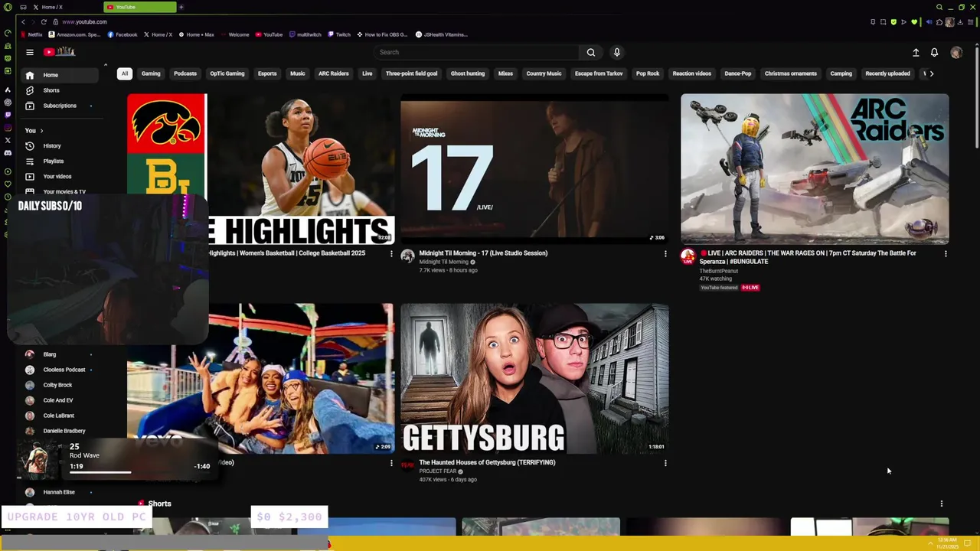Screen dimensions: 980x551
Task: Go back with the browser back arrow
Action: [x=23, y=21]
